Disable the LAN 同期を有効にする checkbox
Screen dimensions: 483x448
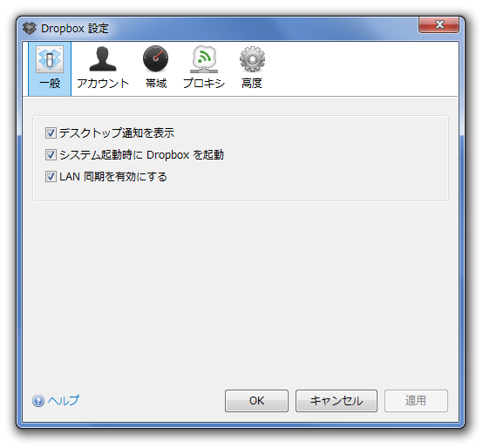[51, 176]
